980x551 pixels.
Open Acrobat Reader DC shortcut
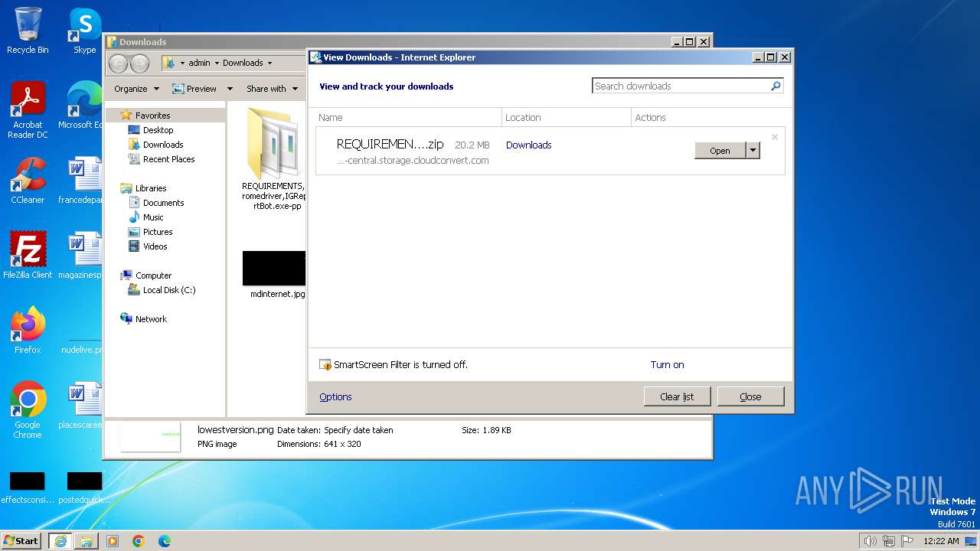point(28,110)
